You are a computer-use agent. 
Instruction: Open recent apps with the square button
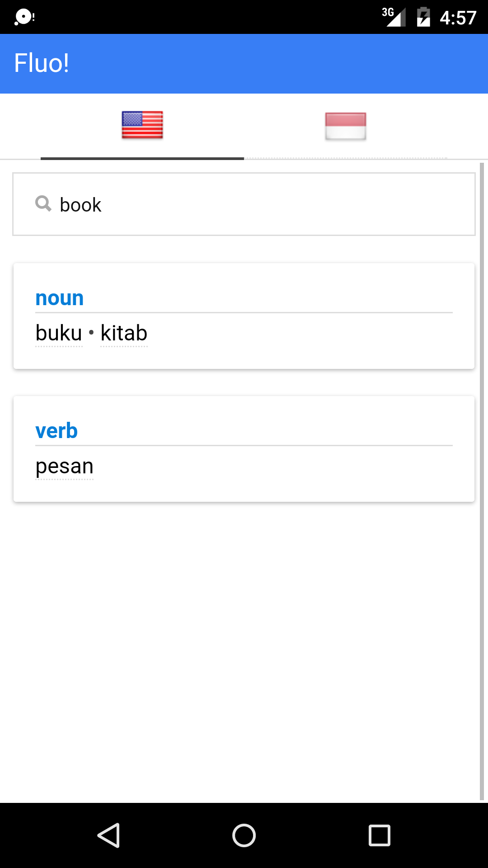pyautogui.click(x=380, y=836)
